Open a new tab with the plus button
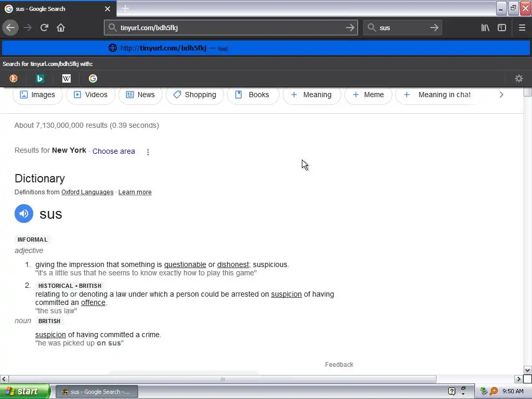The image size is (532, 399). pos(125,9)
